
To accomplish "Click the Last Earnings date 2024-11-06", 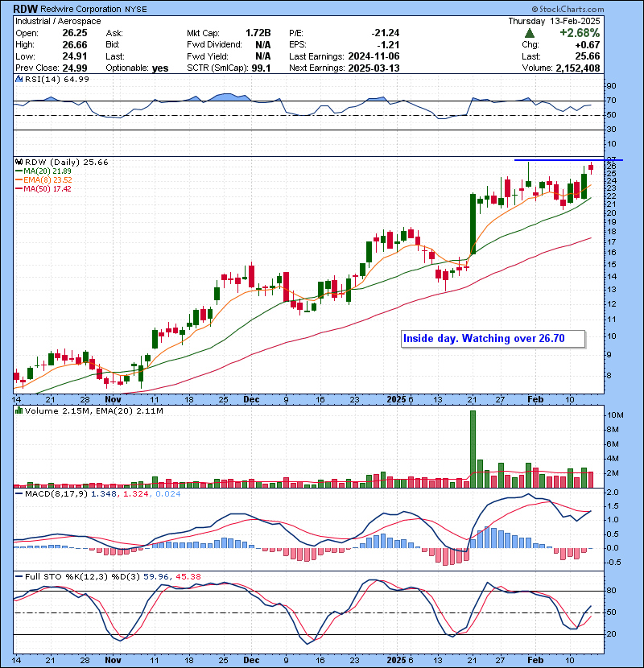I will tap(374, 56).
